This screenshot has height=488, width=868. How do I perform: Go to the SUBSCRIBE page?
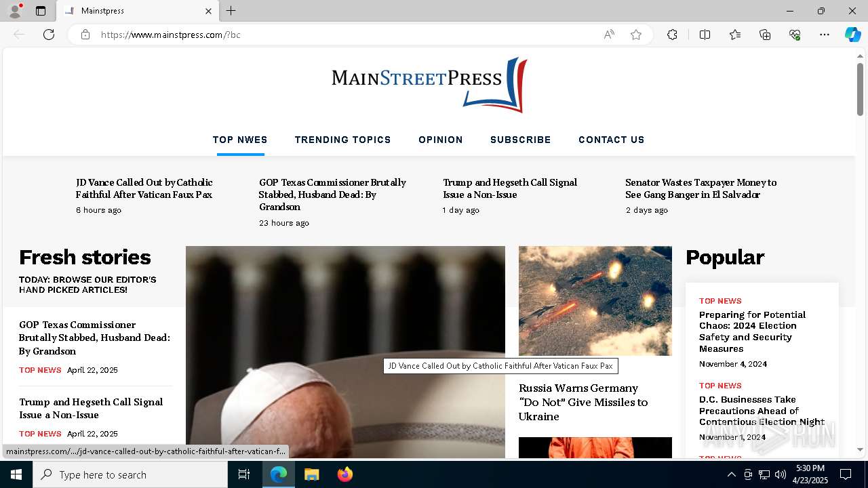[521, 140]
